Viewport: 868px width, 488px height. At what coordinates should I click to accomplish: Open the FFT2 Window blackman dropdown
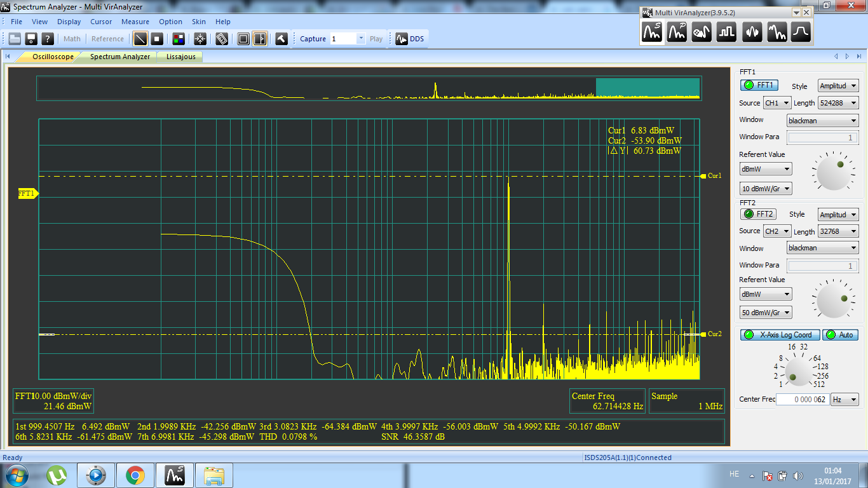(822, 248)
